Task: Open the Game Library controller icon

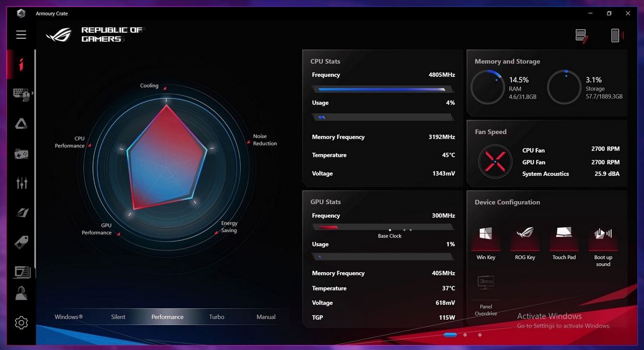Action: point(21,154)
